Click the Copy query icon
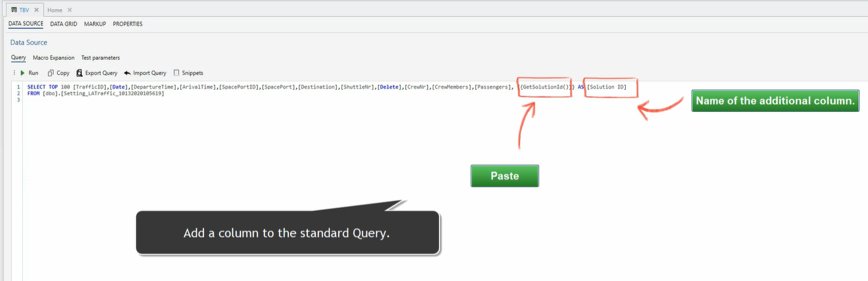The height and width of the screenshot is (281, 868). click(x=51, y=73)
